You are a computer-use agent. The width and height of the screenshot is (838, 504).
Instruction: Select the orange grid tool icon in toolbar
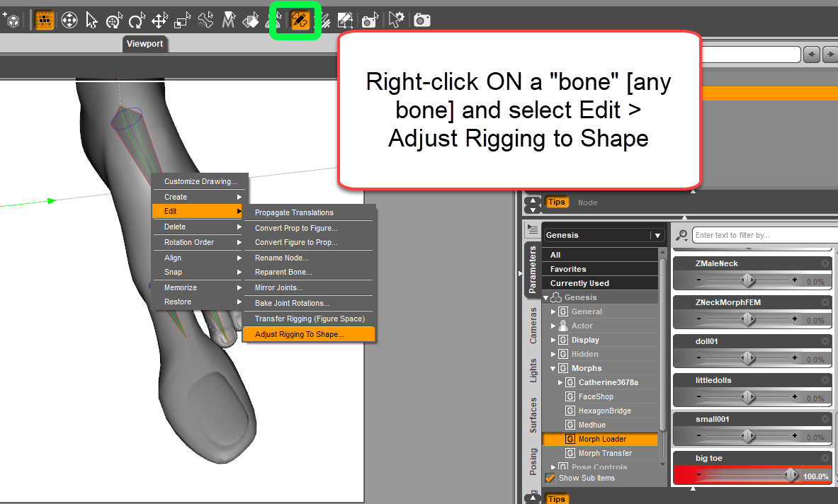[x=44, y=21]
